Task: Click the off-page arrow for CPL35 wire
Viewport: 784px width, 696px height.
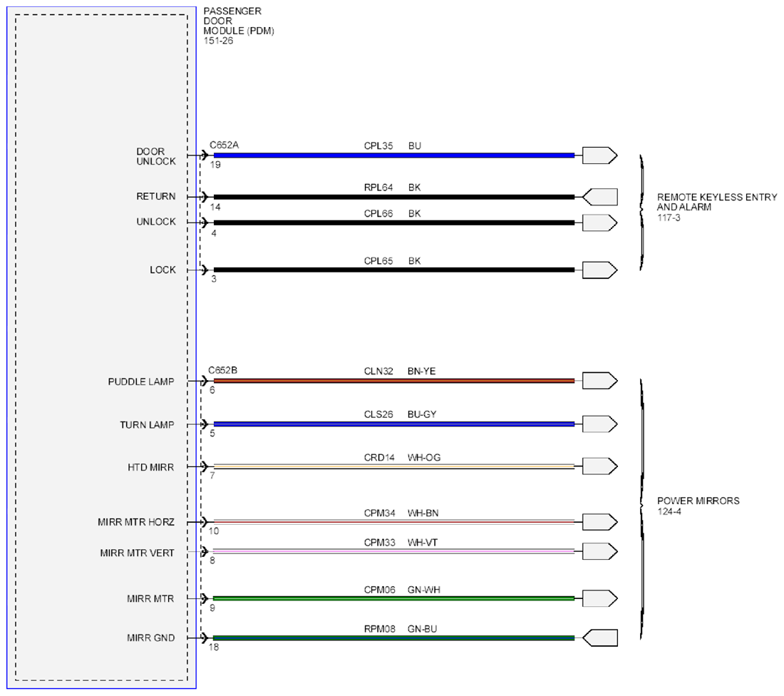Action: (x=599, y=155)
